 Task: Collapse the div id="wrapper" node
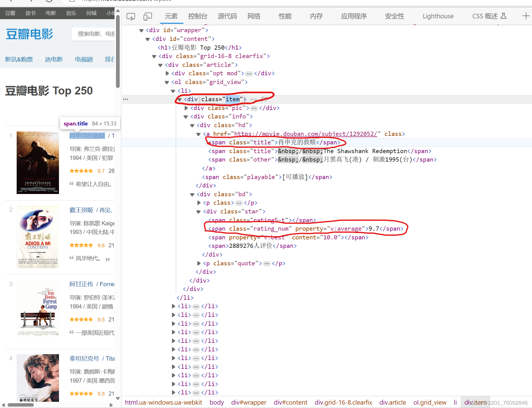tap(141, 30)
